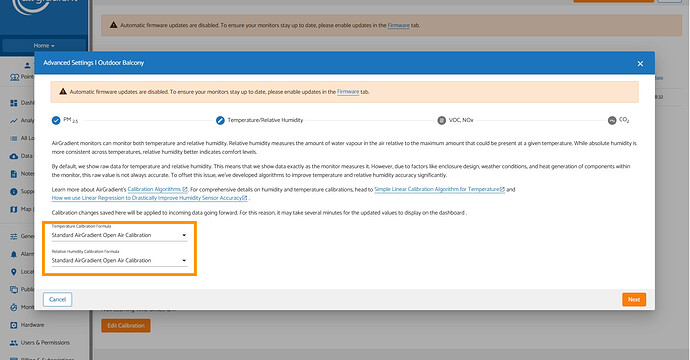Open the Home dropdown menu

[44, 45]
